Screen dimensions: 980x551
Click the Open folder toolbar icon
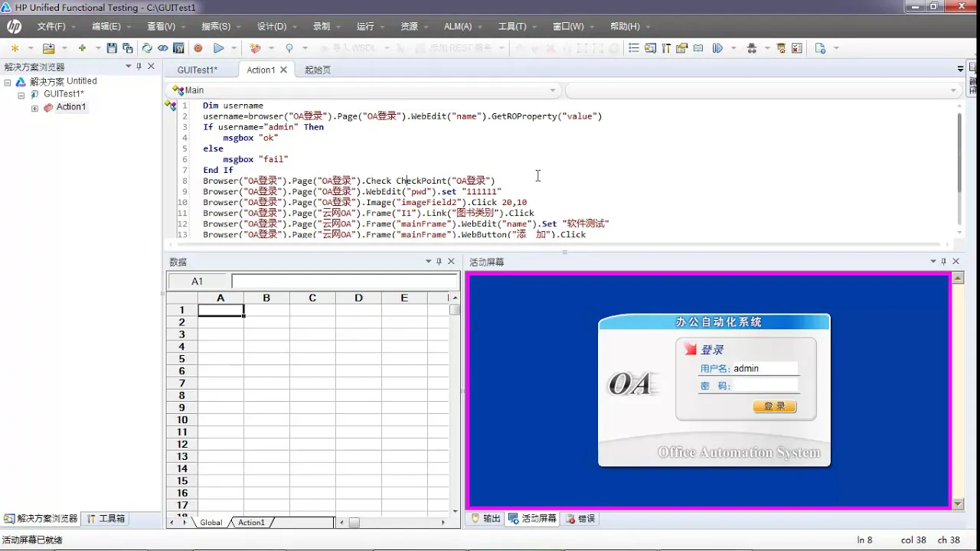[49, 48]
